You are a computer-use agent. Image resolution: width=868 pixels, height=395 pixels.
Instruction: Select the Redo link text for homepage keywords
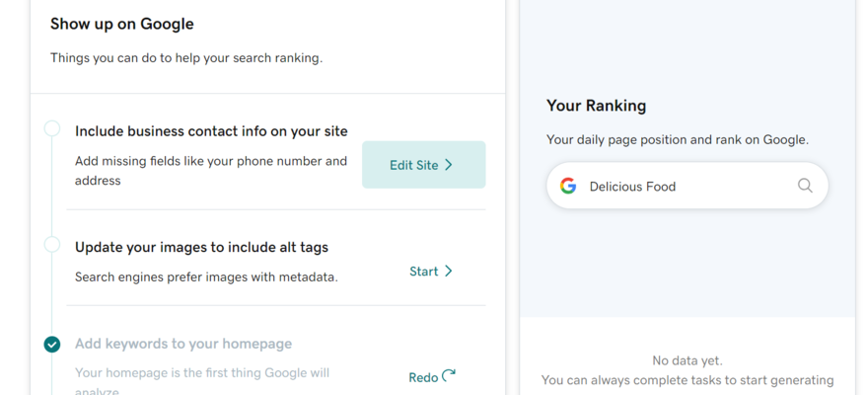click(422, 377)
